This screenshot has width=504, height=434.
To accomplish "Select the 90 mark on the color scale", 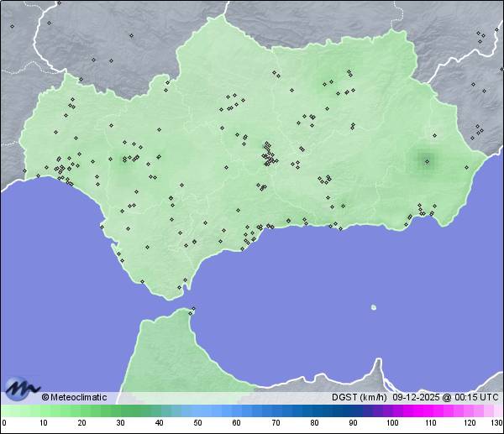I will coord(353,423).
